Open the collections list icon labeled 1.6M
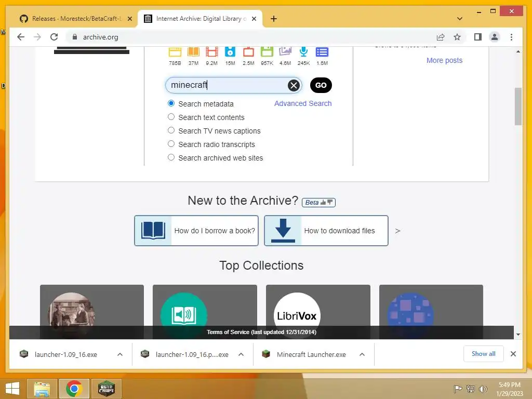 (x=322, y=52)
